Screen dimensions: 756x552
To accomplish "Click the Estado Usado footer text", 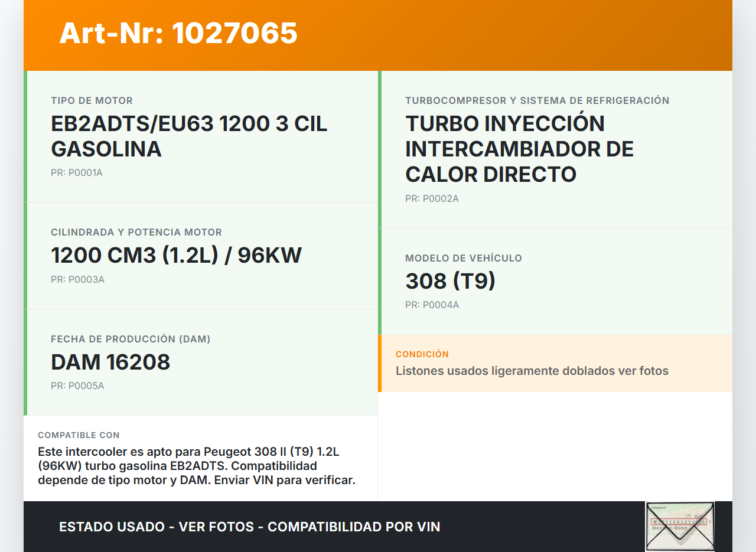I will (x=249, y=527).
